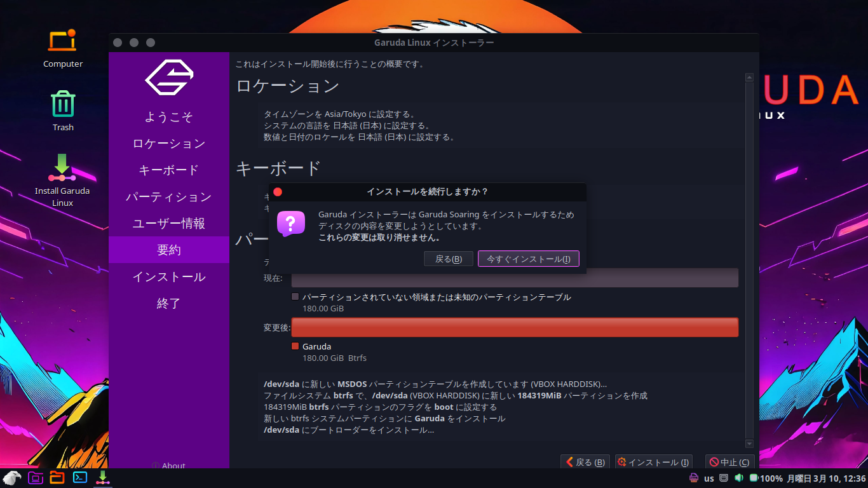Select the ようこそ step in sidebar
The image size is (868, 488).
pyautogui.click(x=169, y=117)
